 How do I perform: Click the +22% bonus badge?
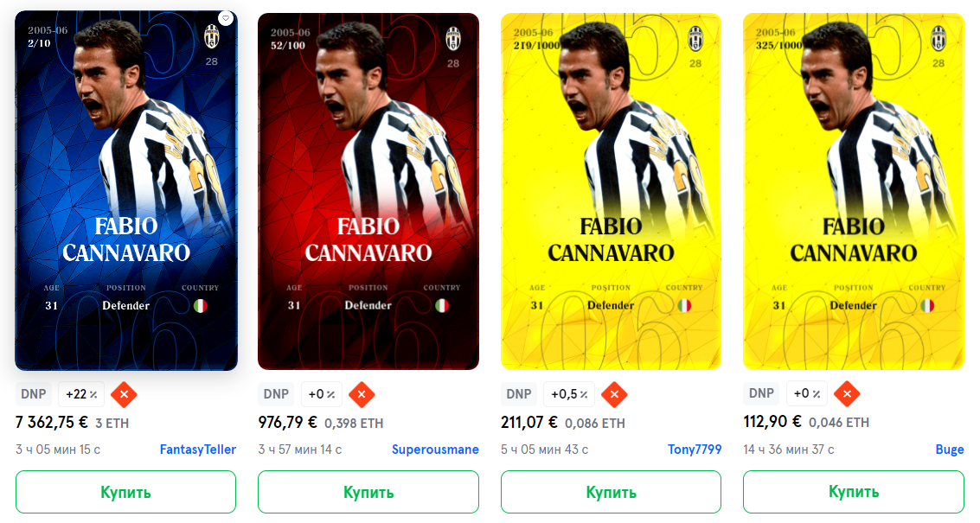[x=82, y=394]
